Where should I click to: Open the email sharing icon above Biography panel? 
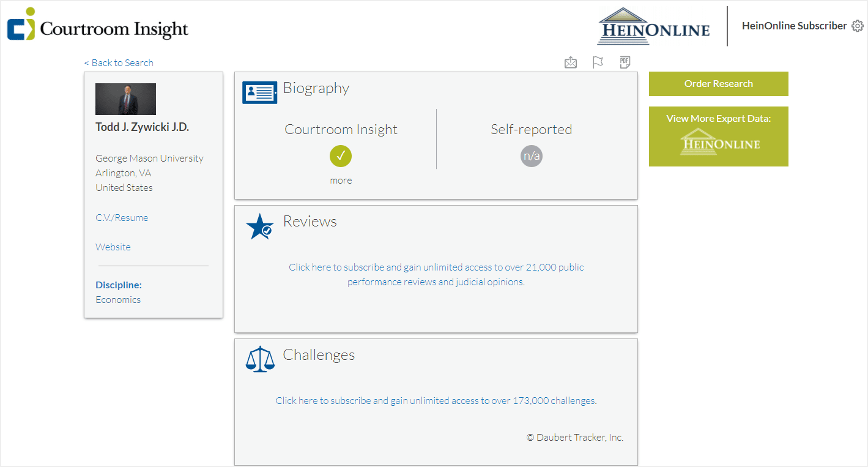[x=570, y=62]
